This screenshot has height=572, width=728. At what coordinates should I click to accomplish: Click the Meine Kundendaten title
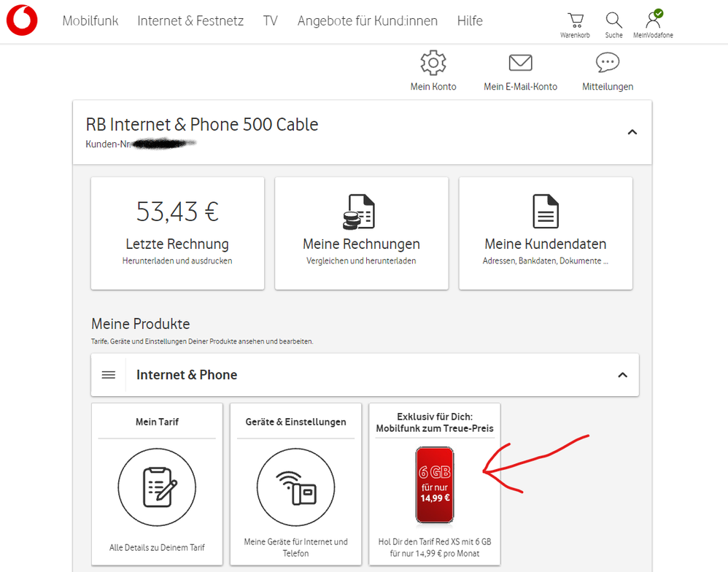[x=546, y=244]
